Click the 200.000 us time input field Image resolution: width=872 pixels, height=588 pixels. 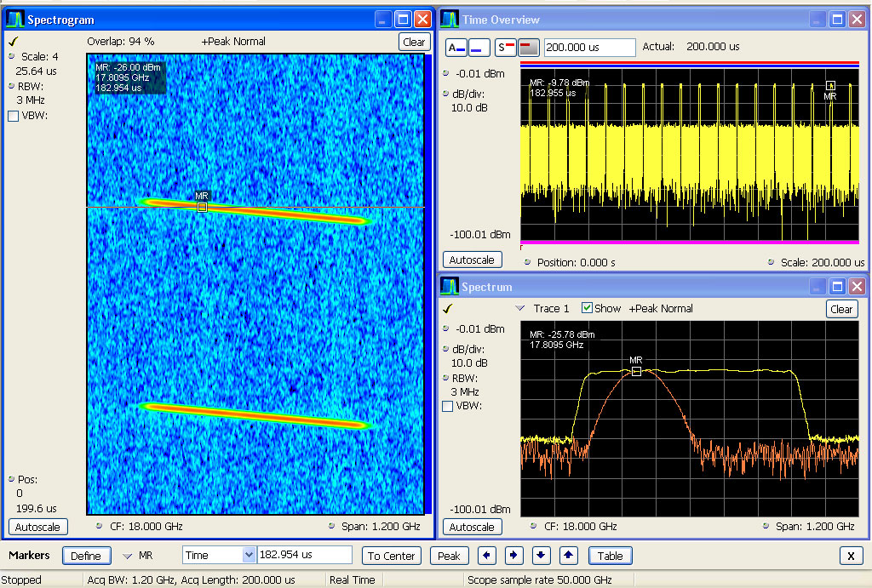(589, 48)
